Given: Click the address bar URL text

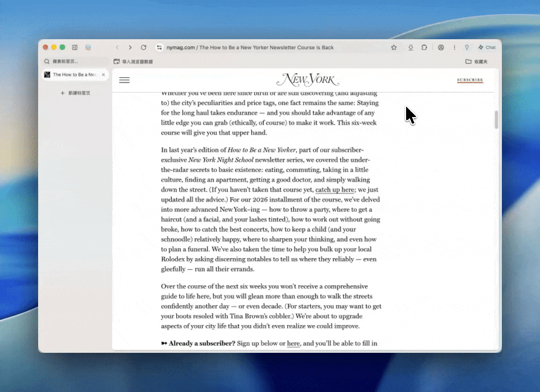Looking at the screenshot, I should tap(250, 47).
